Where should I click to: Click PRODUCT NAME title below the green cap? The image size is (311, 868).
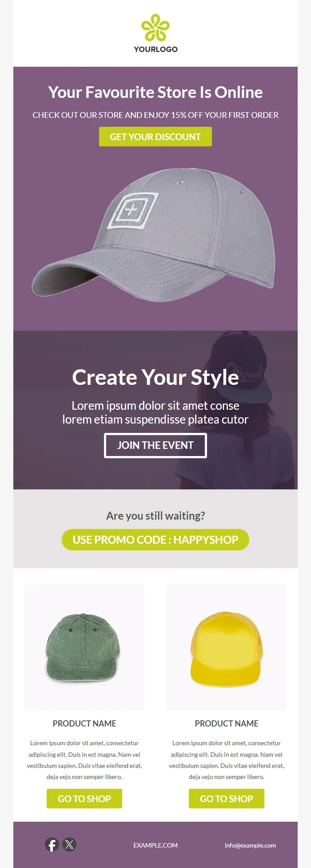(84, 723)
